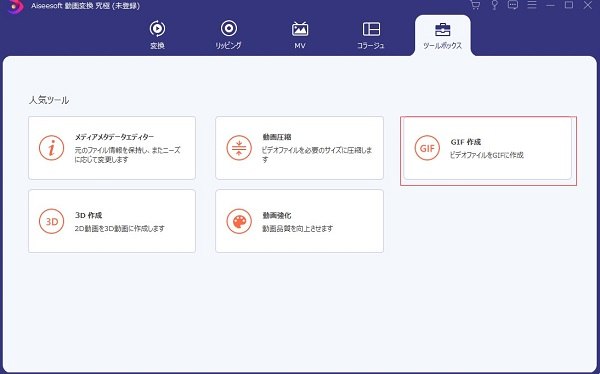Open the MV tab

(x=300, y=35)
